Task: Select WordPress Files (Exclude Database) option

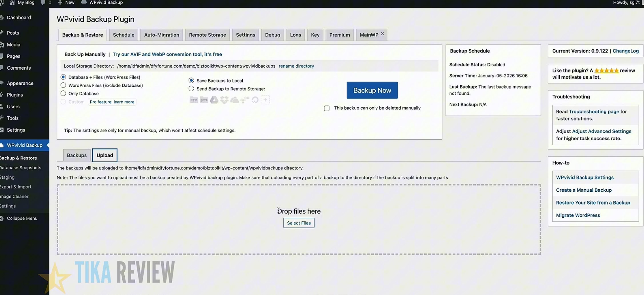Action: (x=63, y=85)
